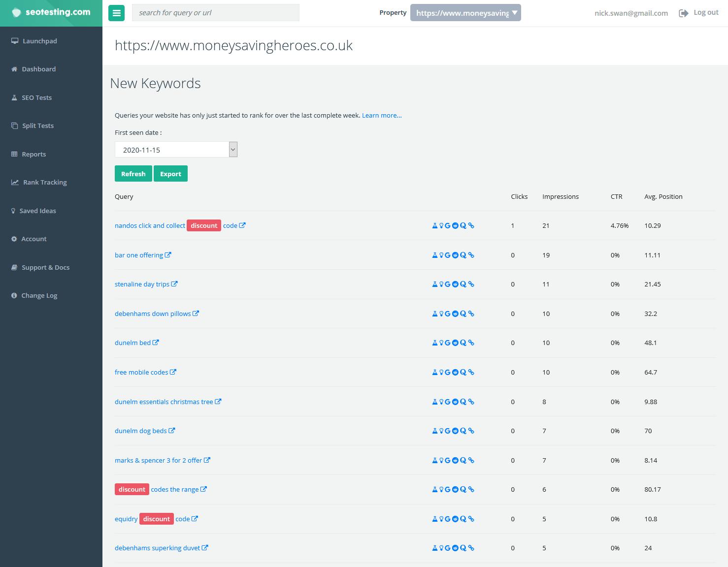
Task: Open SEO Tests in the sidebar
Action: (x=32, y=97)
